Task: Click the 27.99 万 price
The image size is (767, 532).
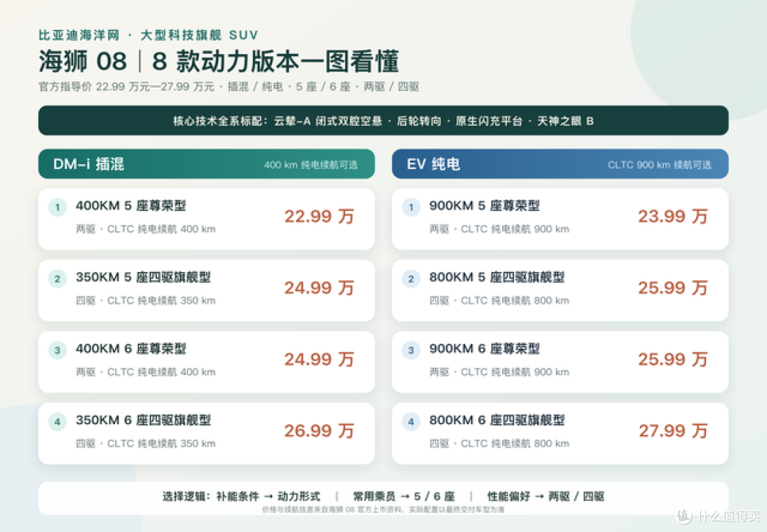Action: coord(673,430)
